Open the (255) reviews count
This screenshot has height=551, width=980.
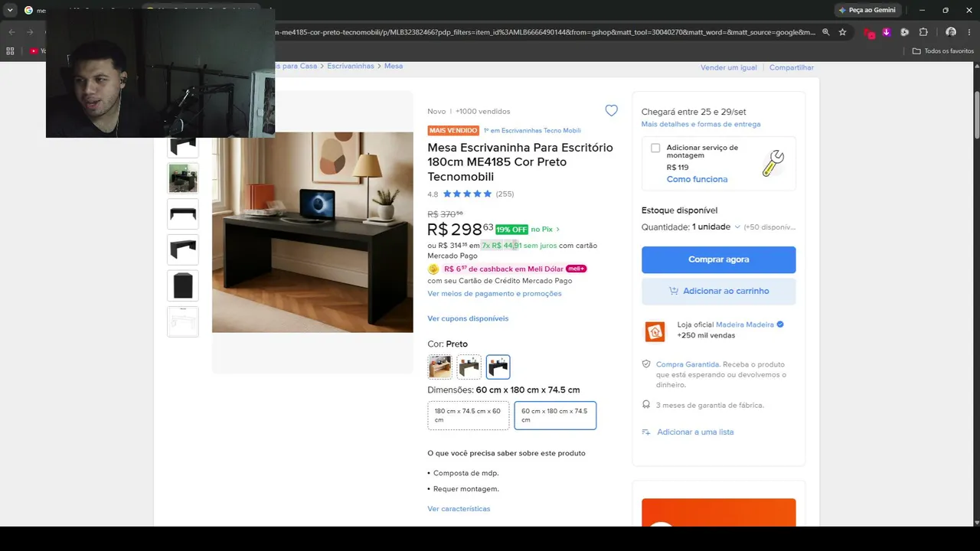(505, 194)
